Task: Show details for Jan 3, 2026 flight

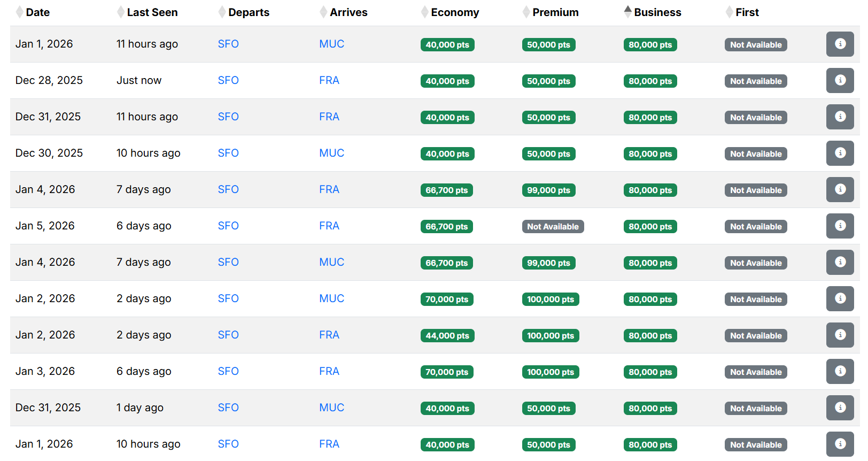Action: (x=840, y=371)
